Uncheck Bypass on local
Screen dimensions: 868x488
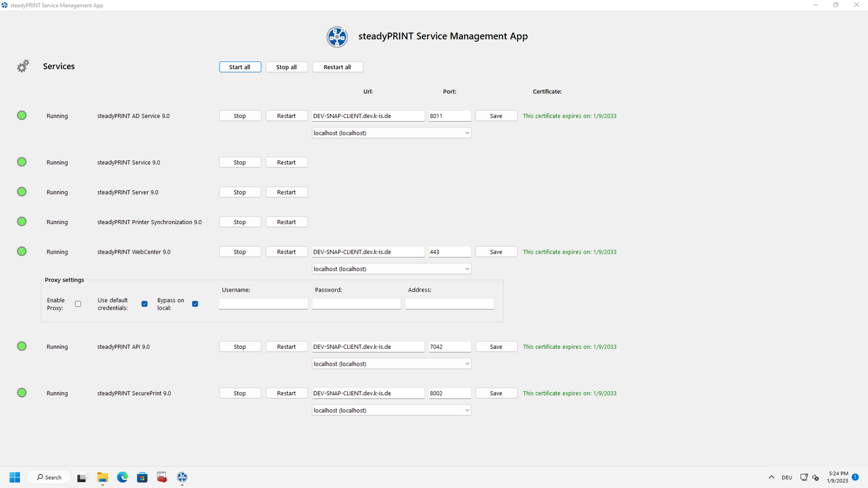(x=195, y=304)
